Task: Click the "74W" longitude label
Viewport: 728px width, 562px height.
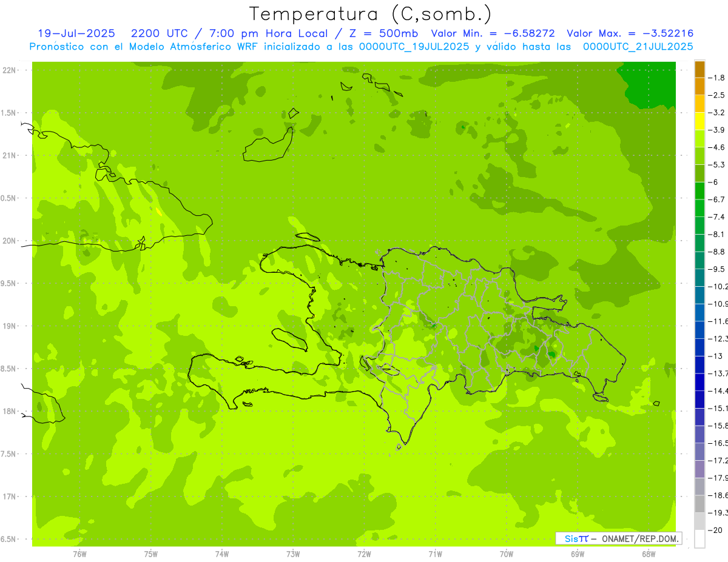Action: 222,554
